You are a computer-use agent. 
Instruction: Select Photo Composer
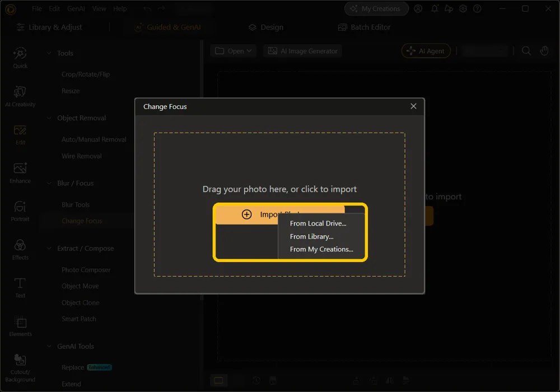86,270
